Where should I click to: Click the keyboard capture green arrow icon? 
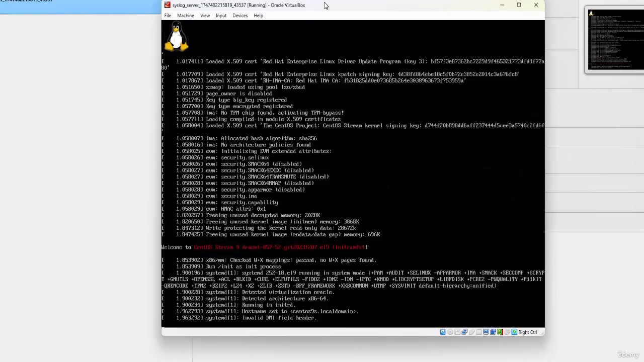click(x=514, y=332)
